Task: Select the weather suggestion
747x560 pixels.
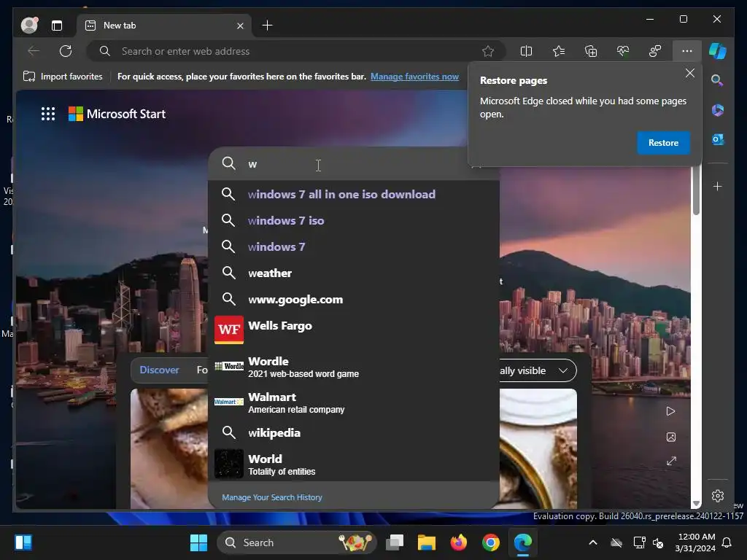Action: 354,273
